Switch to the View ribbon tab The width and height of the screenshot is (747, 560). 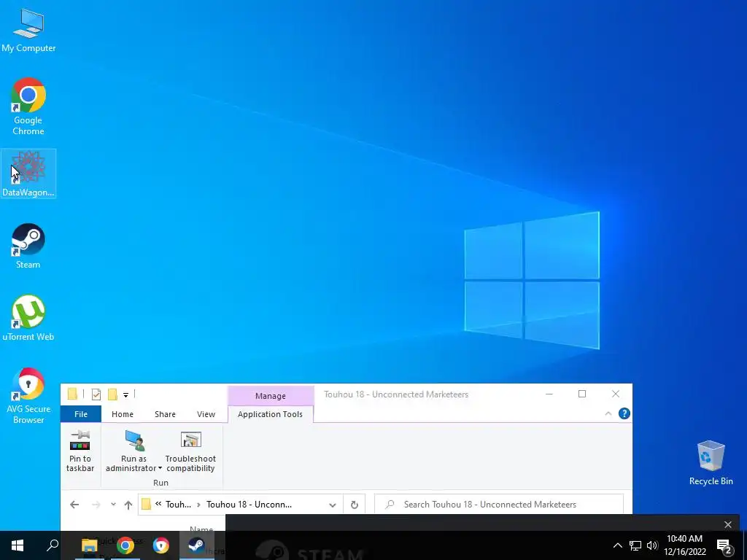[206, 414]
